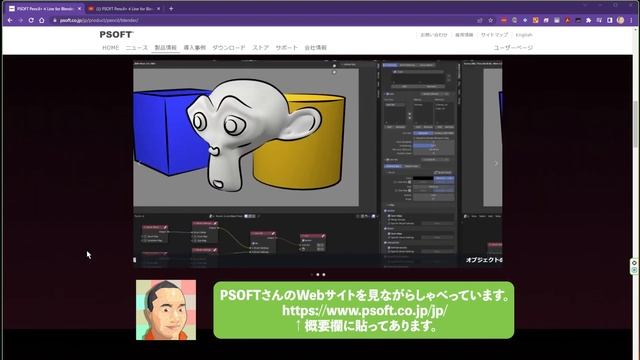Open the browser three-dot menu

click(x=631, y=20)
